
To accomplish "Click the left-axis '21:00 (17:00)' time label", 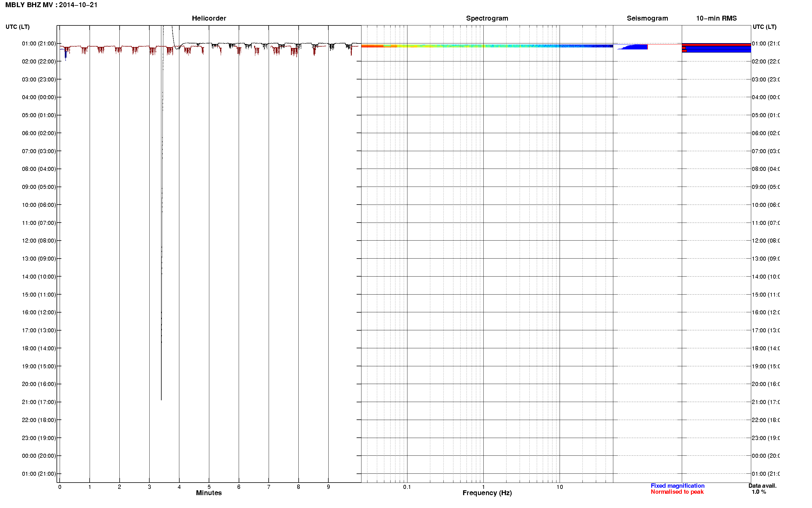I will click(x=39, y=402).
